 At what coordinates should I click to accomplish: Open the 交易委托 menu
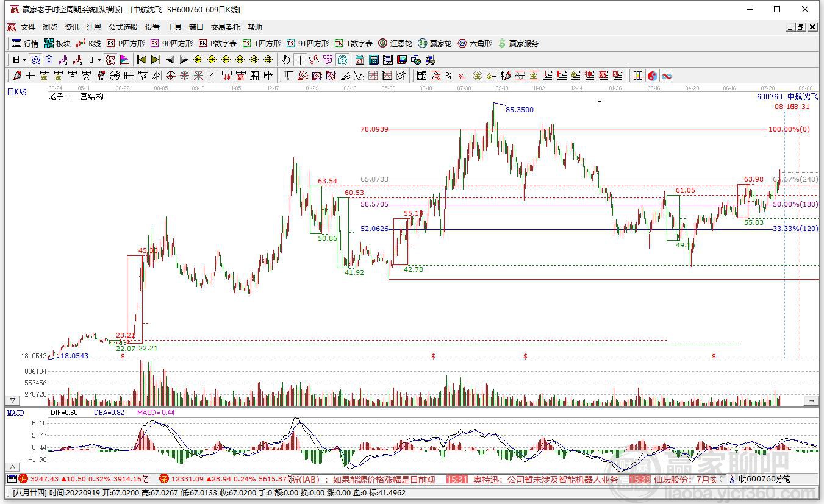(226, 27)
